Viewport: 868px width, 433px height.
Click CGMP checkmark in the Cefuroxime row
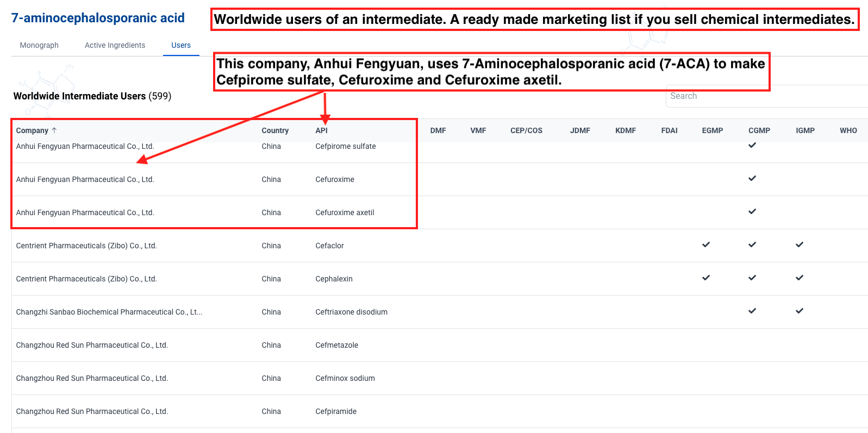752,178
